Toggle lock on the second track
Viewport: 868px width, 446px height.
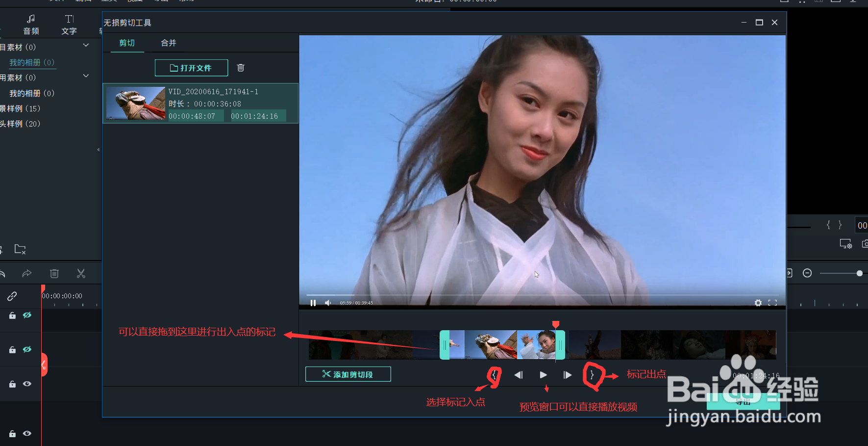pyautogui.click(x=12, y=350)
